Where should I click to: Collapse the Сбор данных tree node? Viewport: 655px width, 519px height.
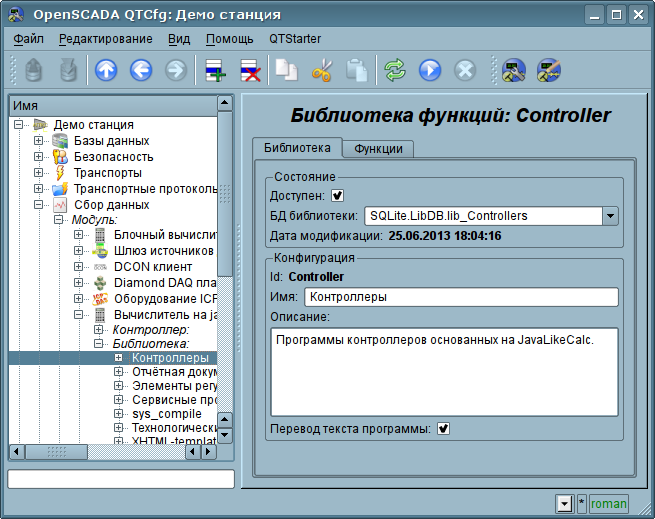point(39,205)
